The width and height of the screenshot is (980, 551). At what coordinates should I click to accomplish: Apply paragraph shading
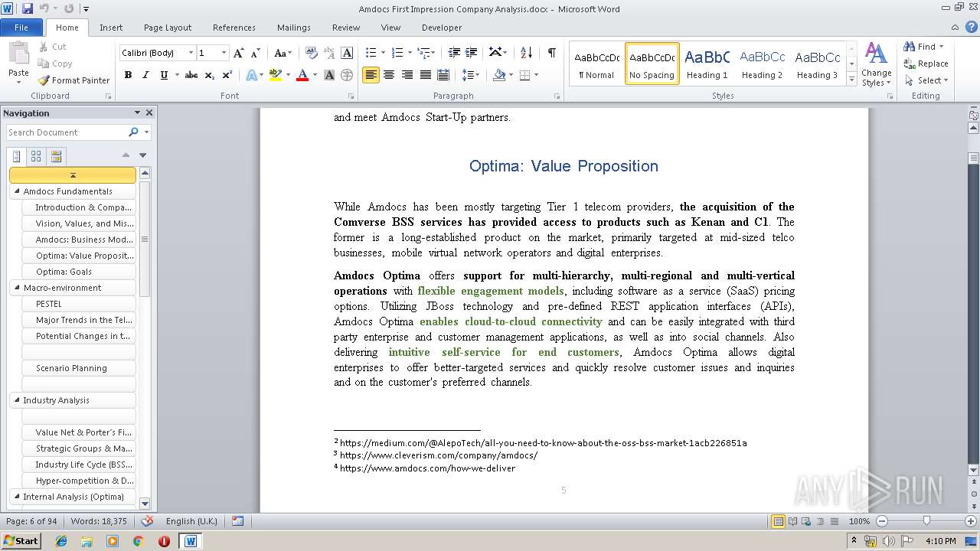pos(499,75)
